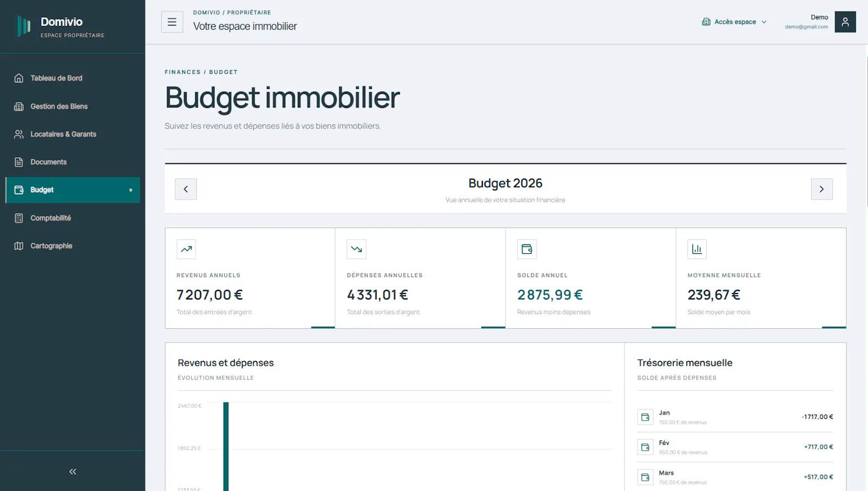Click the -1717,00 € January balance

818,417
